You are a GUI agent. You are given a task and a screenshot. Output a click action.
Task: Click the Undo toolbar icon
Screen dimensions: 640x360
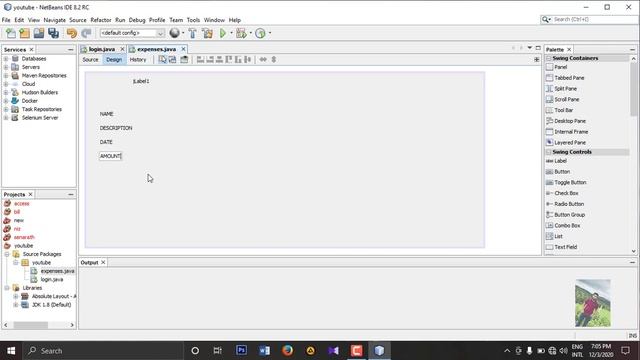coord(71,33)
